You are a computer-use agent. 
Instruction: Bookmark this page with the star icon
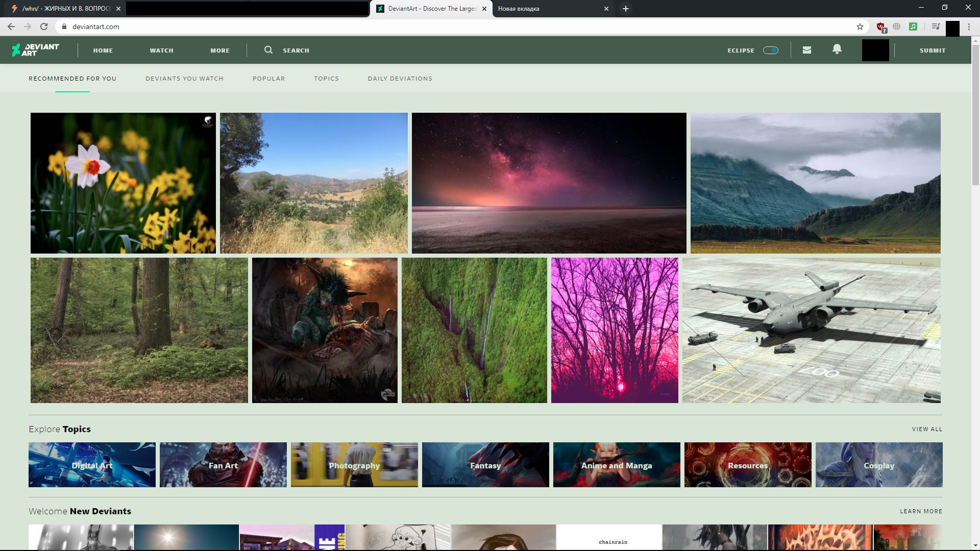click(x=860, y=27)
